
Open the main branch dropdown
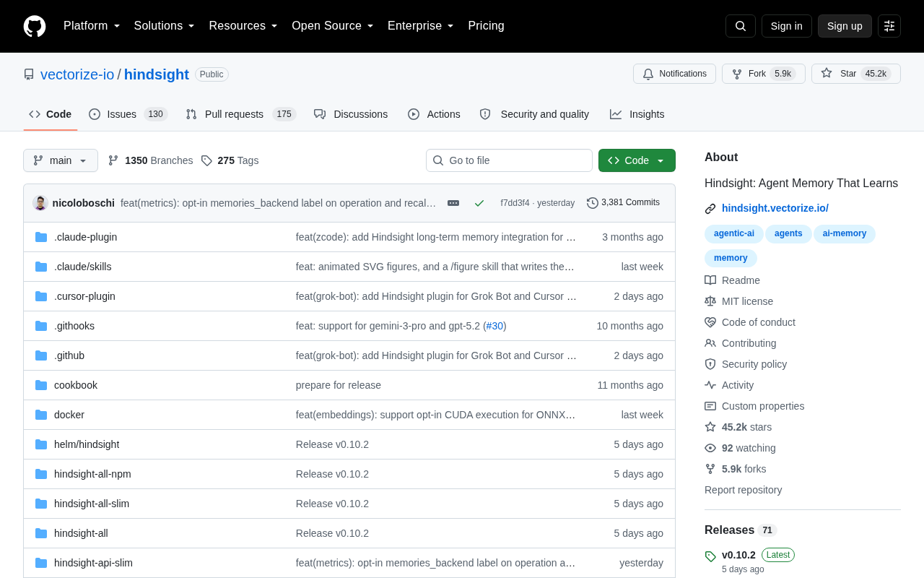[x=61, y=160]
